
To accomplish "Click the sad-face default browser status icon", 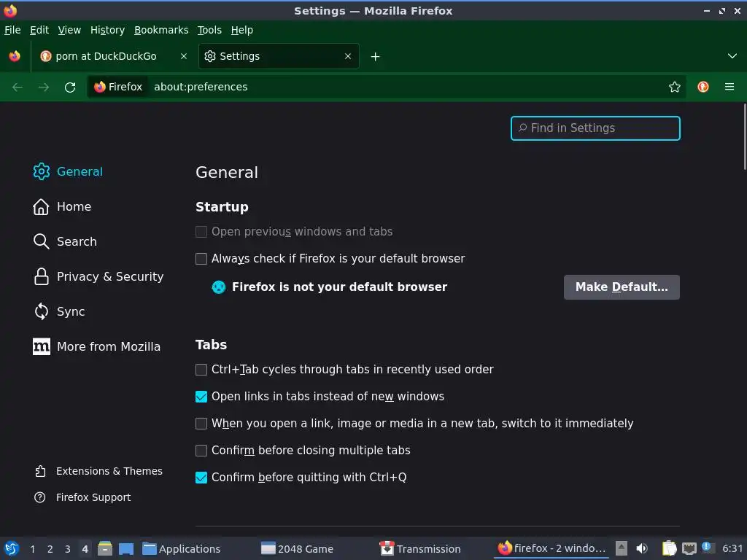I will click(x=219, y=287).
